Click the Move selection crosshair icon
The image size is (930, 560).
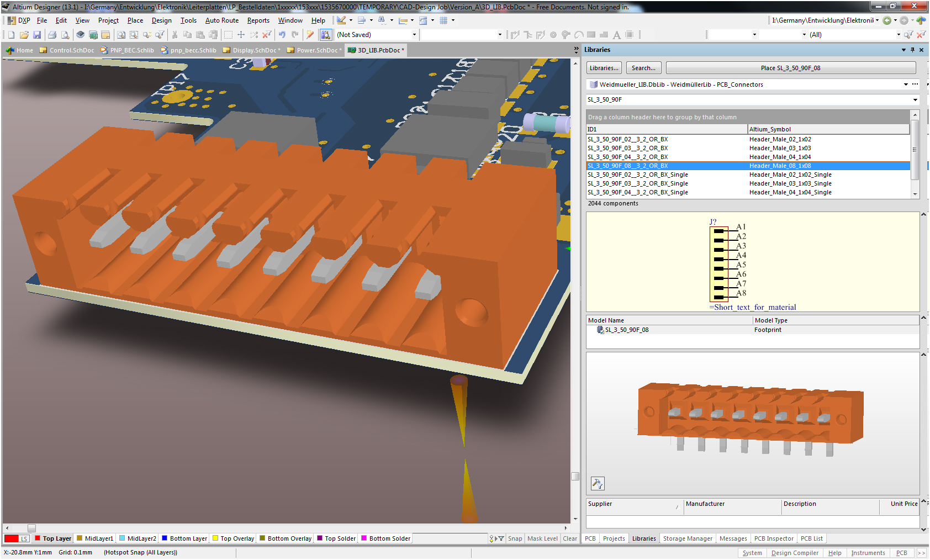click(x=241, y=35)
